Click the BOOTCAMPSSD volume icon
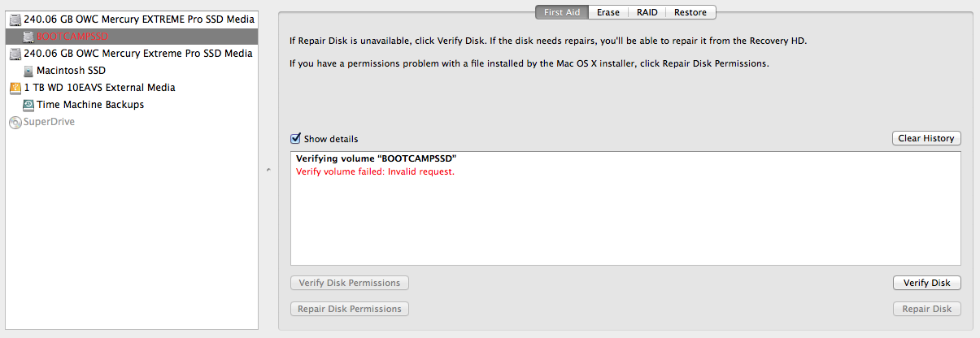Screen dimensions: 980x338 (28, 37)
